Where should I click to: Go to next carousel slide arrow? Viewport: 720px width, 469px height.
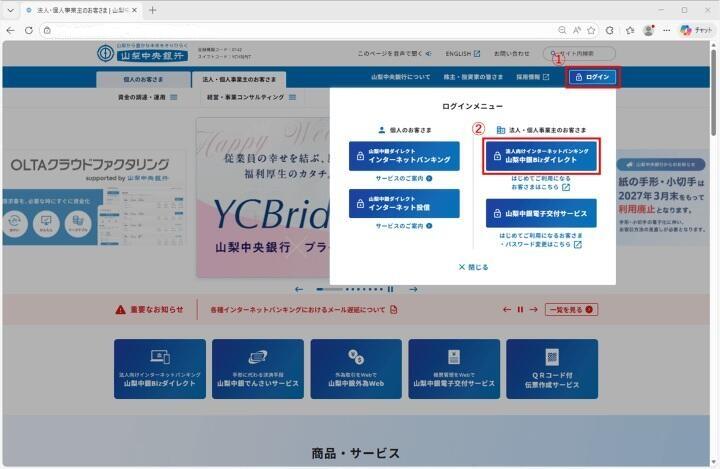point(413,289)
